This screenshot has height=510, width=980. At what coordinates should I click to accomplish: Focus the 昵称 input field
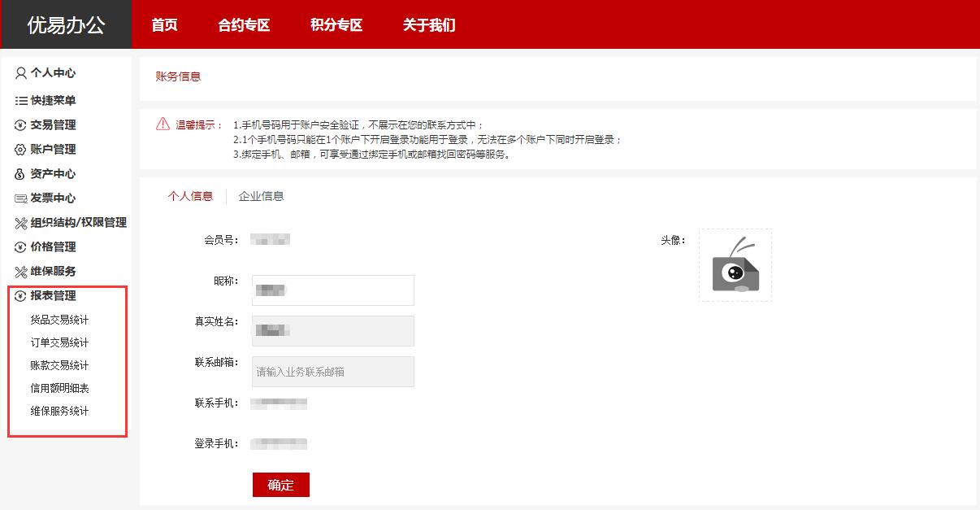(x=333, y=290)
